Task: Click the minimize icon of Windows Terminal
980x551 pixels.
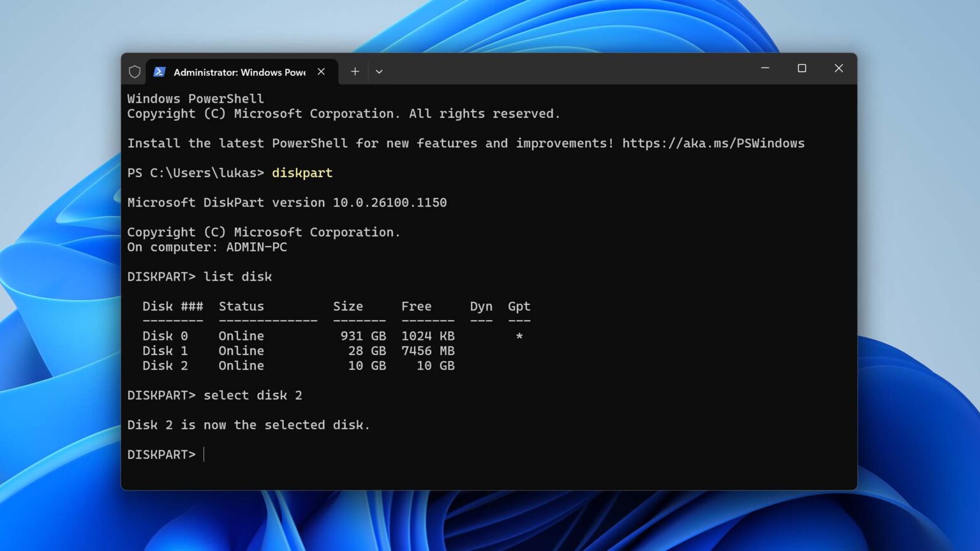Action: tap(765, 68)
